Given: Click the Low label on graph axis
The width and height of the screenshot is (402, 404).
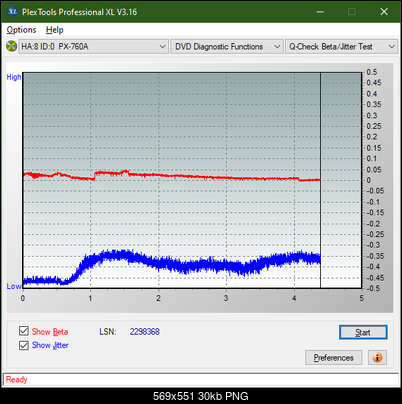Looking at the screenshot, I should click(x=14, y=286).
